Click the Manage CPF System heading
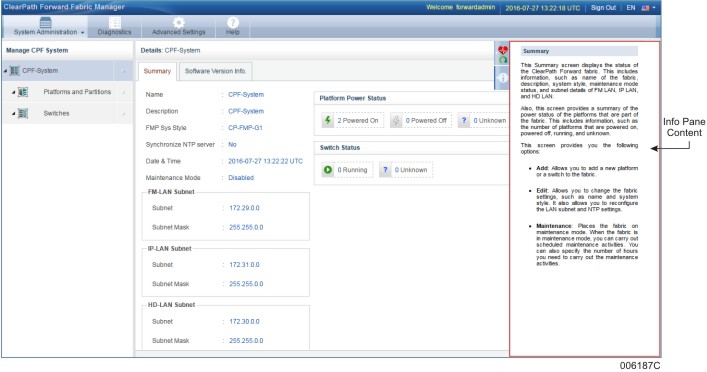 coord(37,51)
